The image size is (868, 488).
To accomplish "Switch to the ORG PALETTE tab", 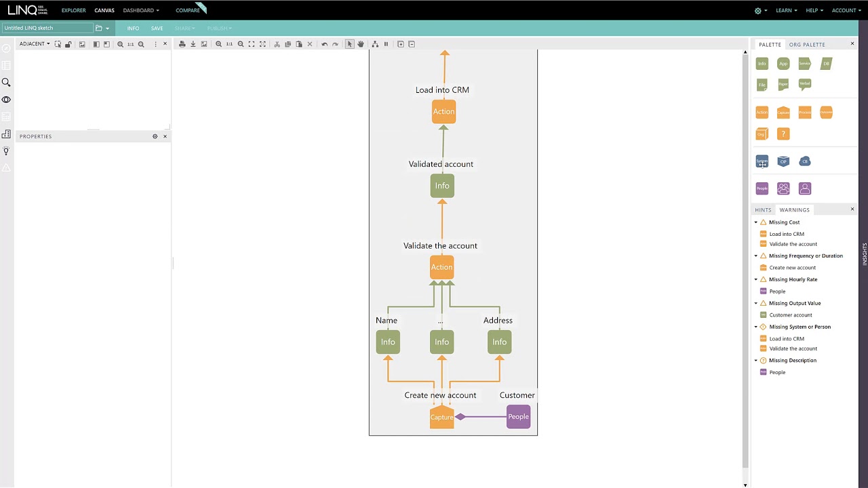I will click(x=807, y=45).
